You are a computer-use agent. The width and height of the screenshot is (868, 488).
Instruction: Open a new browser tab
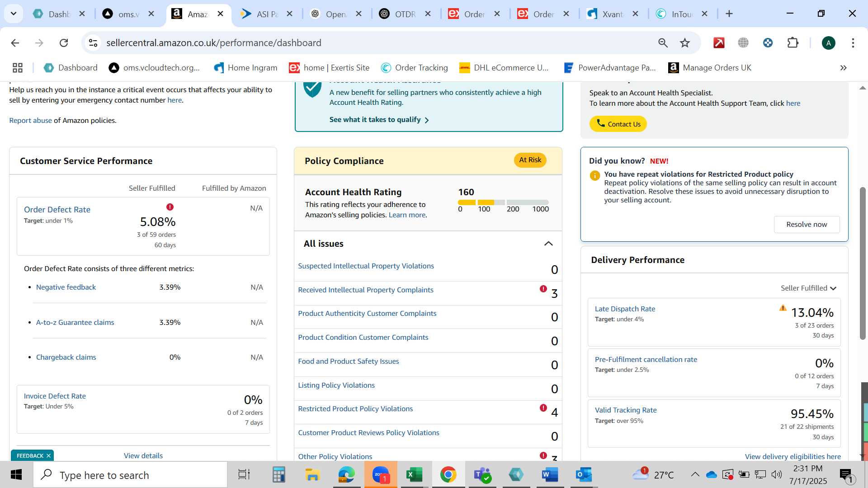(x=729, y=14)
